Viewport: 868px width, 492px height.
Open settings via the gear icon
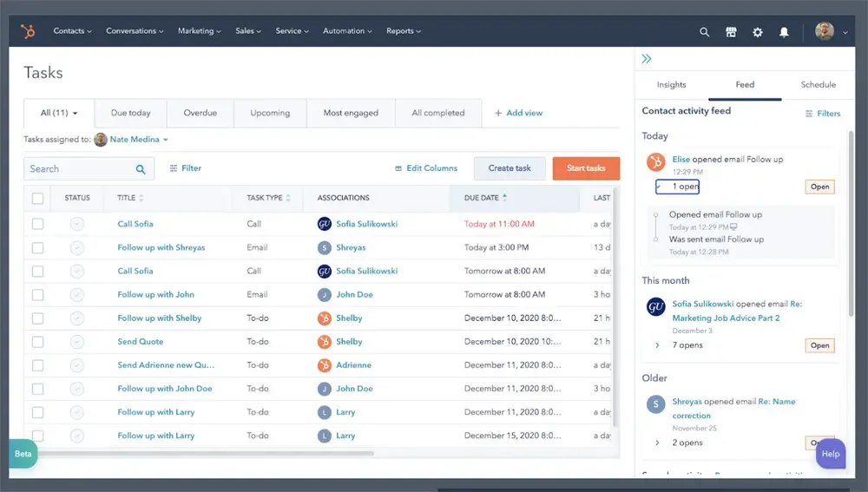758,32
